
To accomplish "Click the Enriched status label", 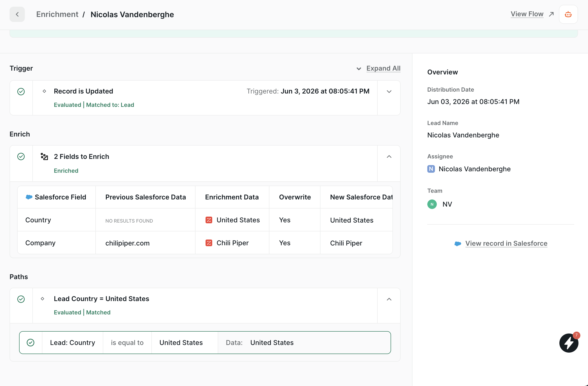I will [66, 171].
